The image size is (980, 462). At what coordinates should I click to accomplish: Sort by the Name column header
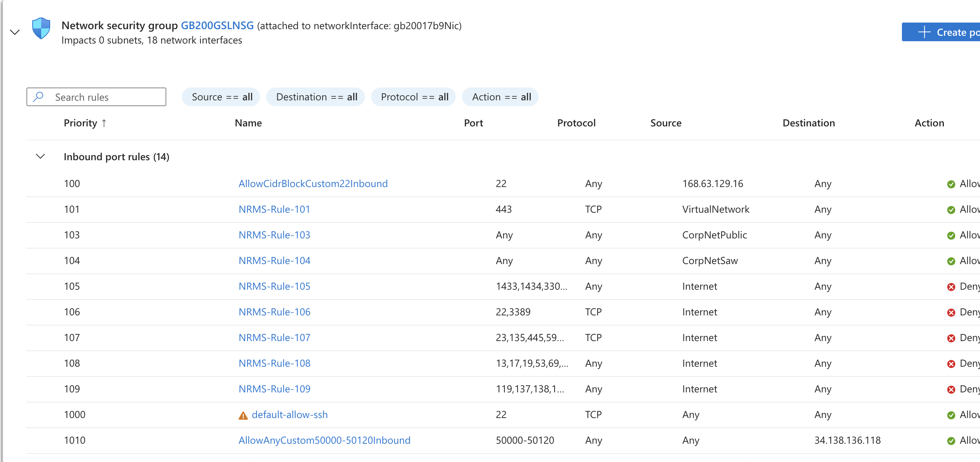248,123
